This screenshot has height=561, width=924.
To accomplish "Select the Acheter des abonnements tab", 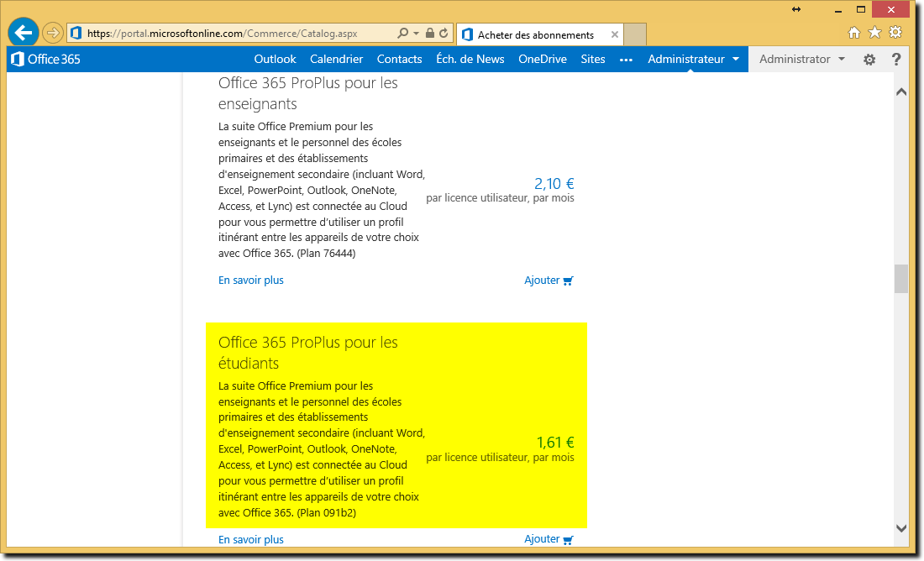I will (x=539, y=34).
